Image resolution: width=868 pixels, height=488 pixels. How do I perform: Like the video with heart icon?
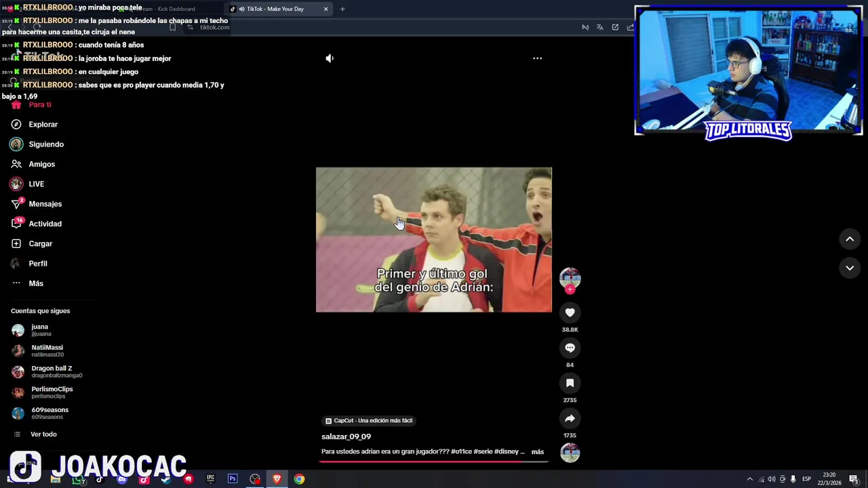pos(570,312)
